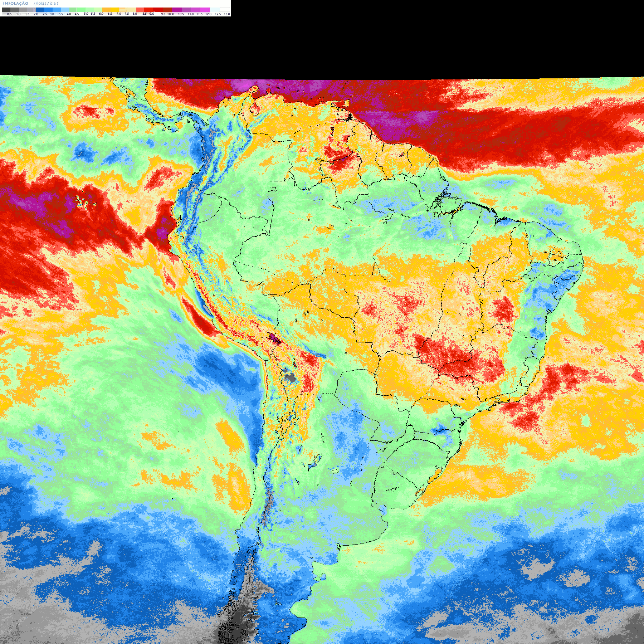Click the 13.0 legend value

click(x=227, y=14)
